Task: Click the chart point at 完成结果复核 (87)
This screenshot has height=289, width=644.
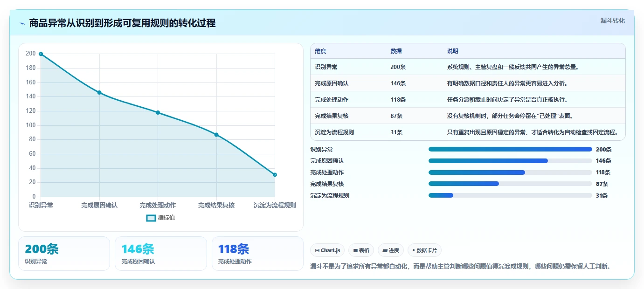Action: click(x=216, y=135)
